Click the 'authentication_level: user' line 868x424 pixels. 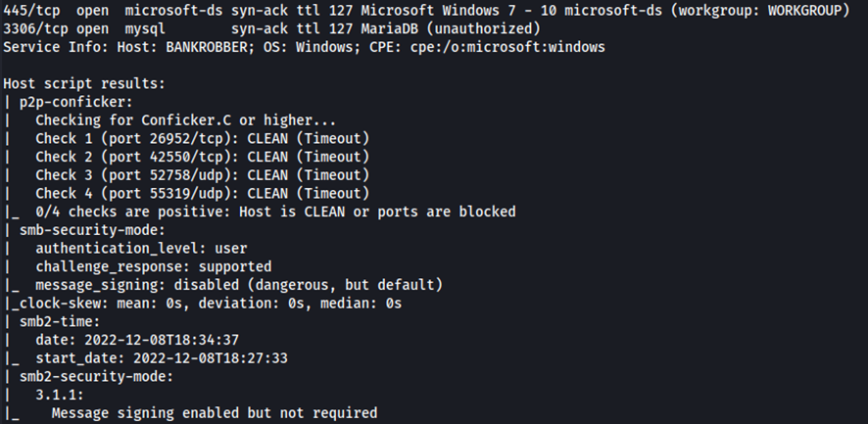pyautogui.click(x=141, y=248)
